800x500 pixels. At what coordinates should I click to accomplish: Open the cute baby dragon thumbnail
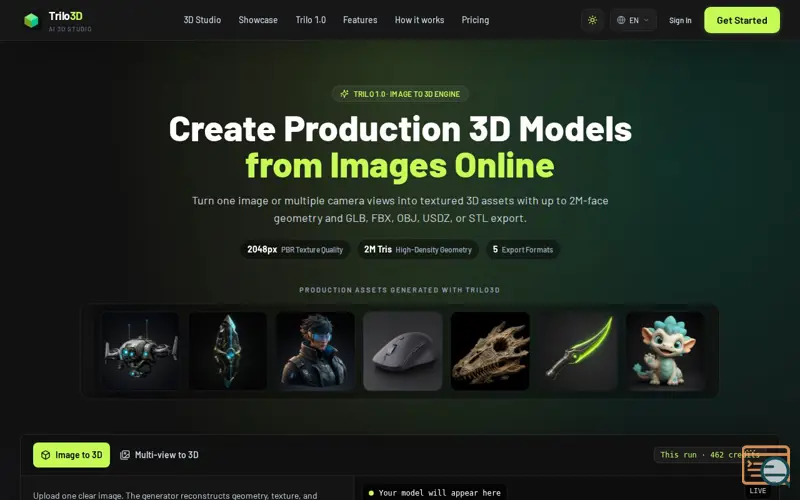point(665,351)
